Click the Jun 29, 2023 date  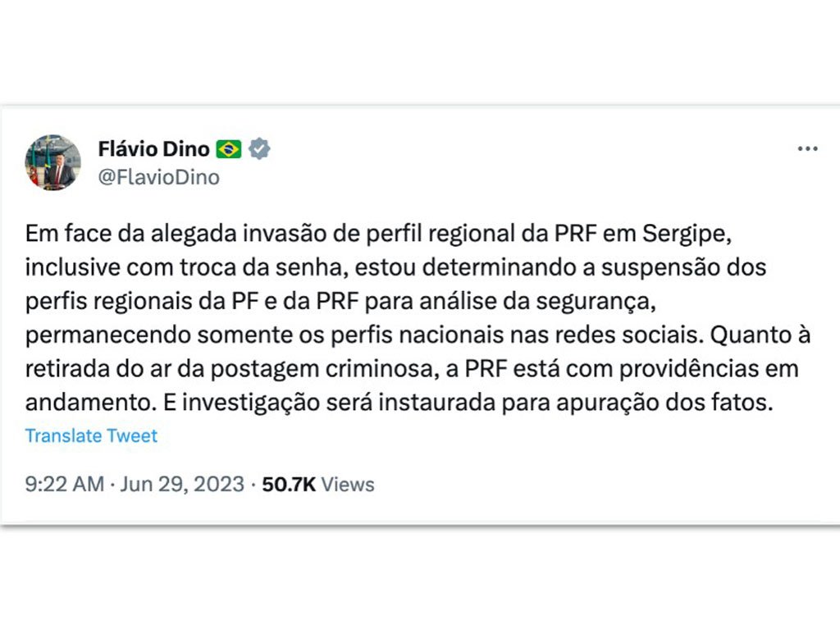tap(182, 485)
